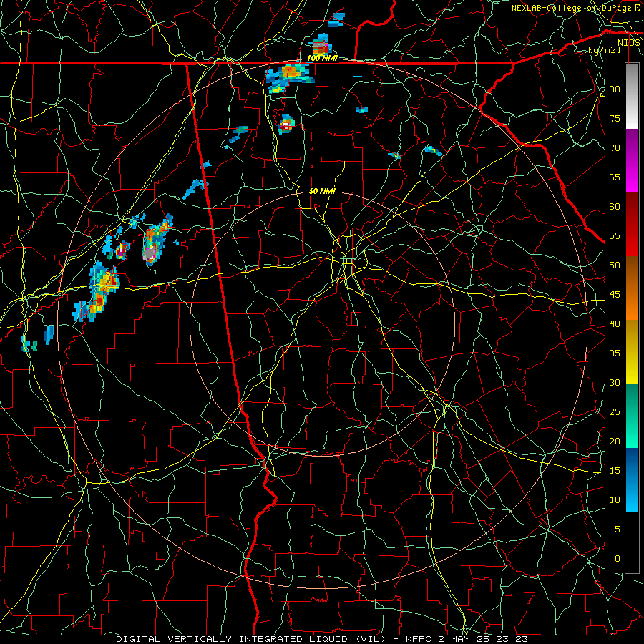644x644 pixels.
Task: Click the legend value 35
Action: 615,353
